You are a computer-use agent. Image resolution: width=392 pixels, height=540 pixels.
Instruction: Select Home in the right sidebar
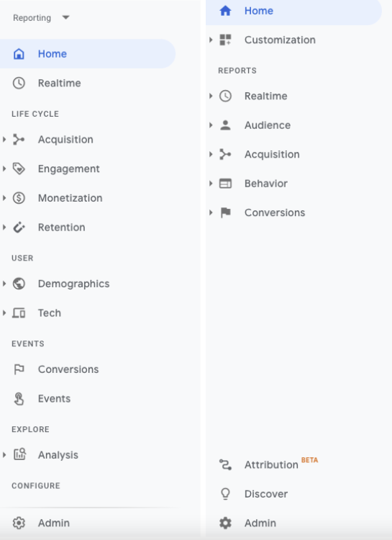point(293,11)
